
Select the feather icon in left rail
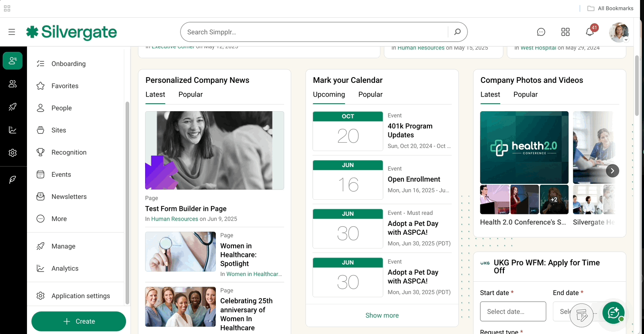12,179
